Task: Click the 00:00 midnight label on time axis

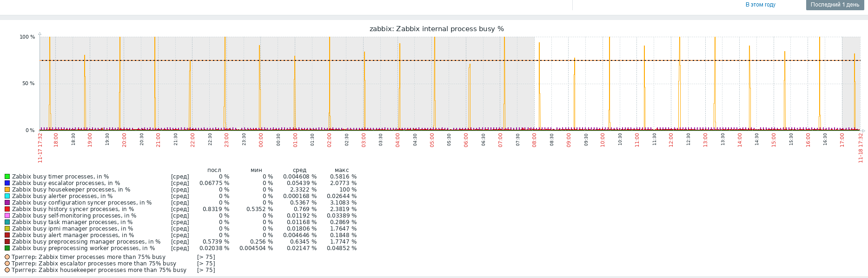Action: point(261,140)
